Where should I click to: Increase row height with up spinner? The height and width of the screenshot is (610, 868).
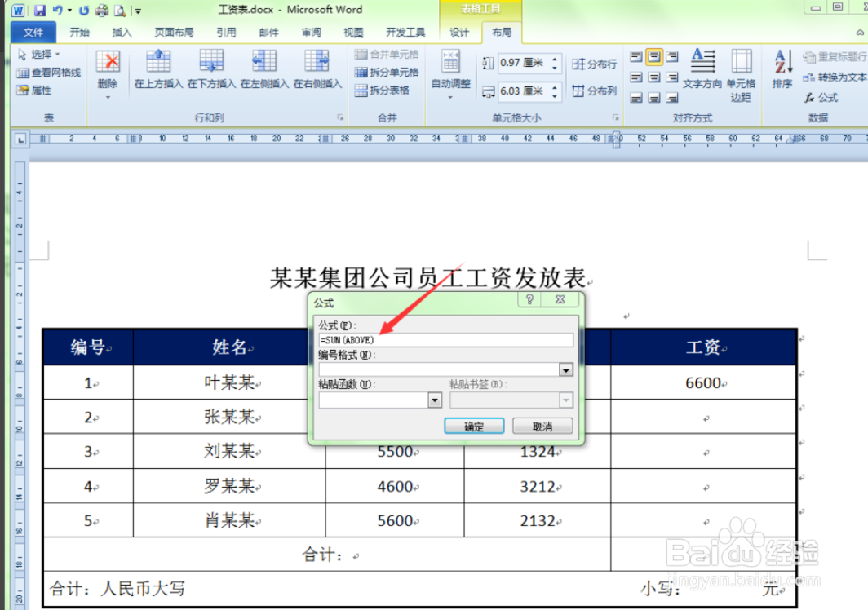(555, 58)
